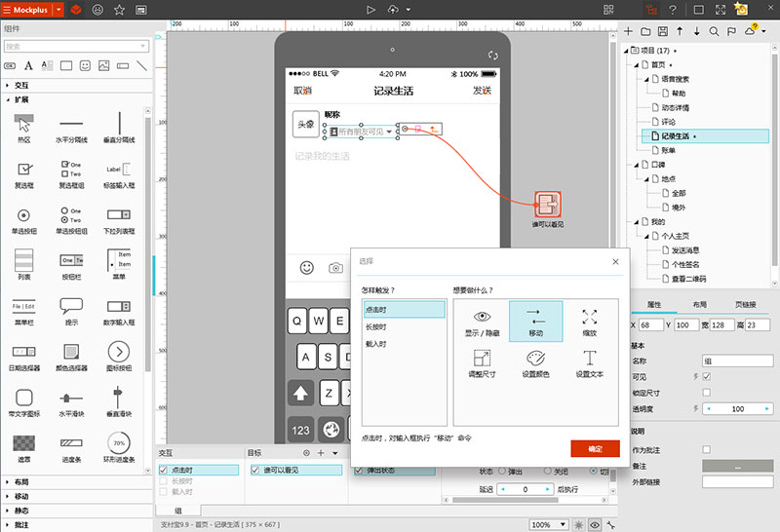Click the 确定 confirm button
Image resolution: width=780 pixels, height=532 pixels.
pos(595,448)
